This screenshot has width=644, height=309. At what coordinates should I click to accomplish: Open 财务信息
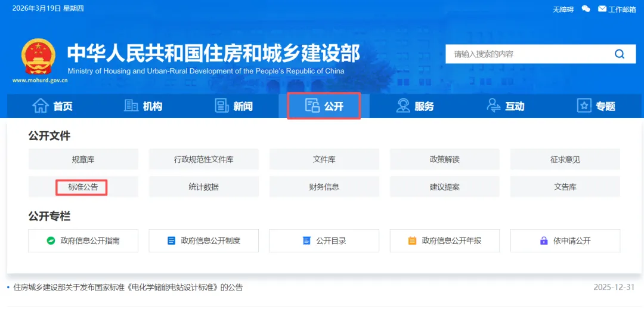(x=324, y=187)
